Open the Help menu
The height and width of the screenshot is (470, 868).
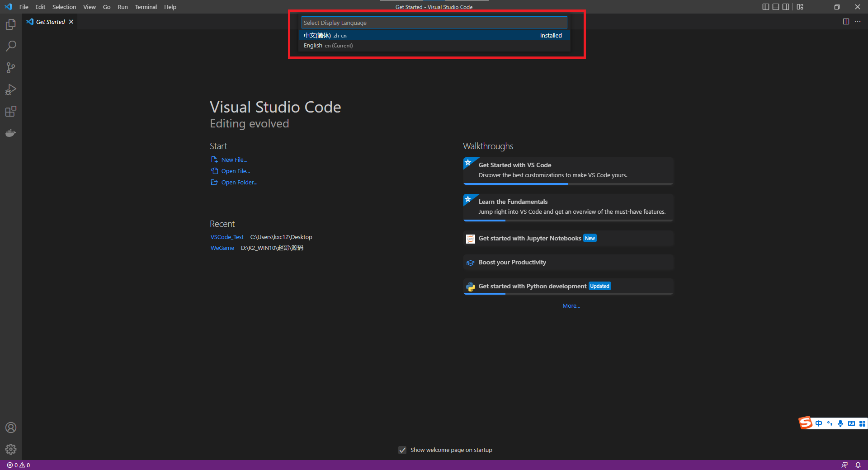coord(170,7)
